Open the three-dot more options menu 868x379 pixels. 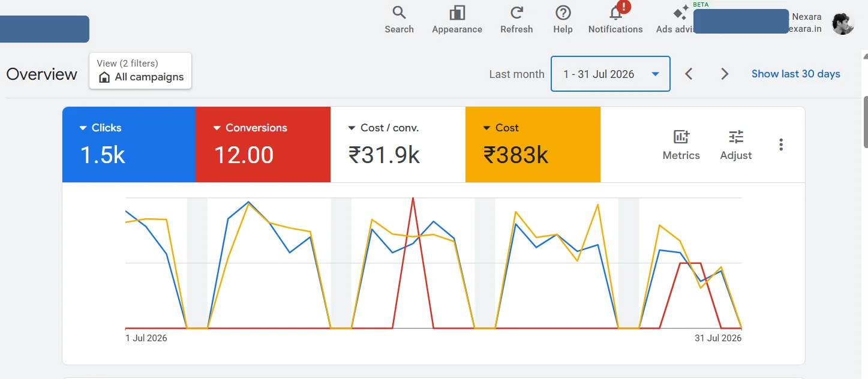pos(780,145)
